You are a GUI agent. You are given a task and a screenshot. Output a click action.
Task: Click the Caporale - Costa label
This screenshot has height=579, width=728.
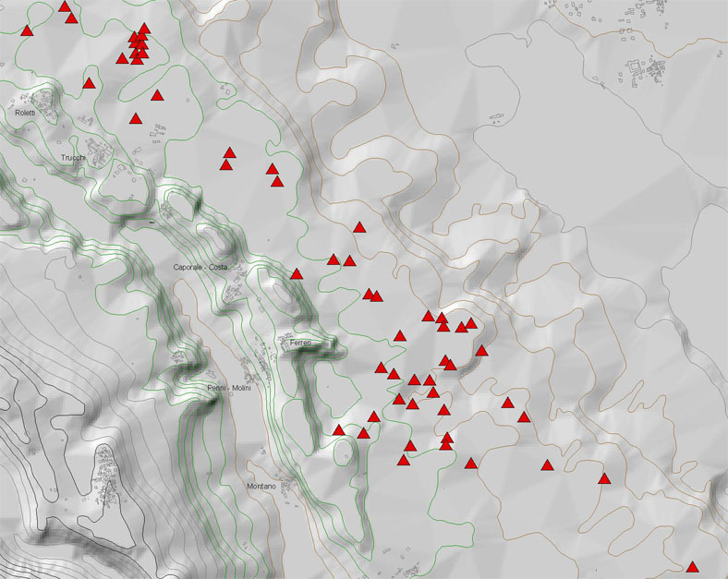click(x=200, y=267)
